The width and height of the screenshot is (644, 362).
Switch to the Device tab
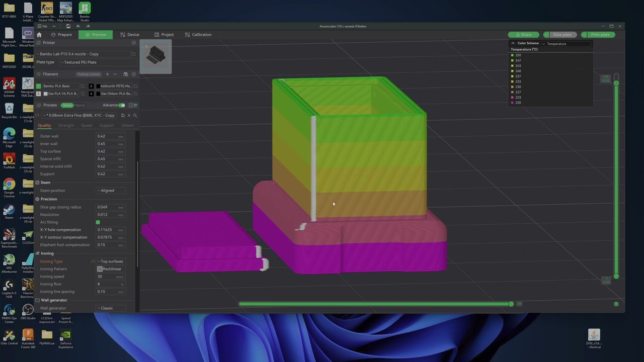point(130,35)
